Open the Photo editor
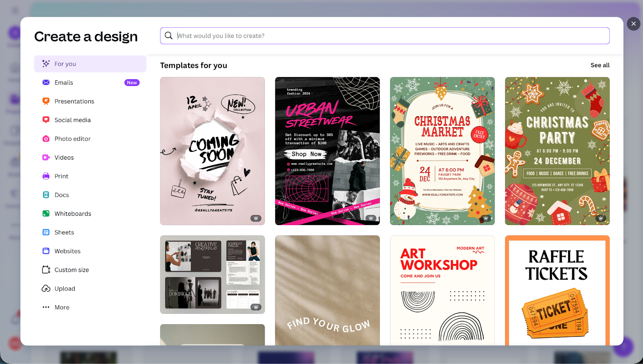This screenshot has height=364, width=643. point(72,138)
